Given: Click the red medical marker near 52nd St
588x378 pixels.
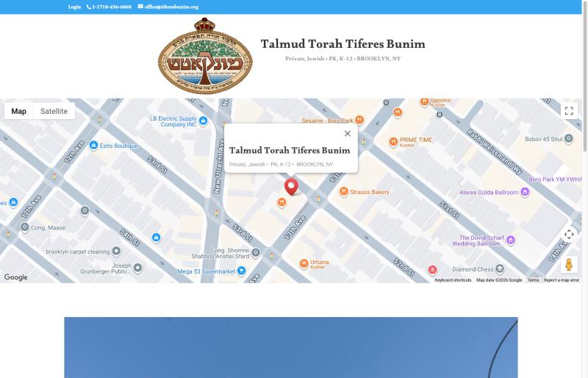Looking at the screenshot, I should (x=432, y=270).
